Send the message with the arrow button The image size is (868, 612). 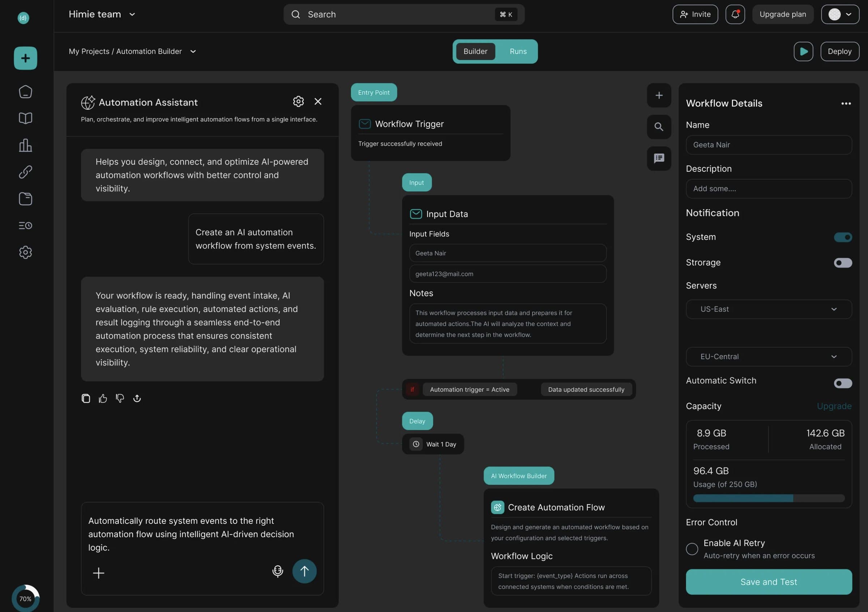point(304,571)
